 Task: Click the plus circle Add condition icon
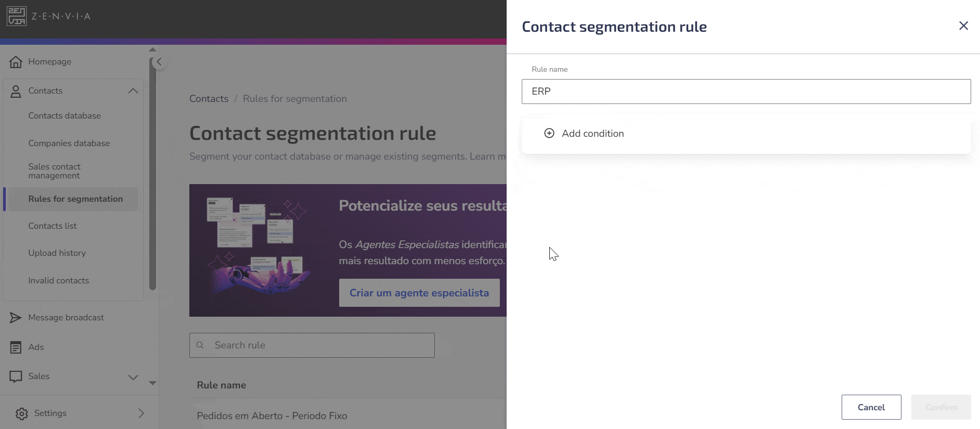[x=549, y=133]
